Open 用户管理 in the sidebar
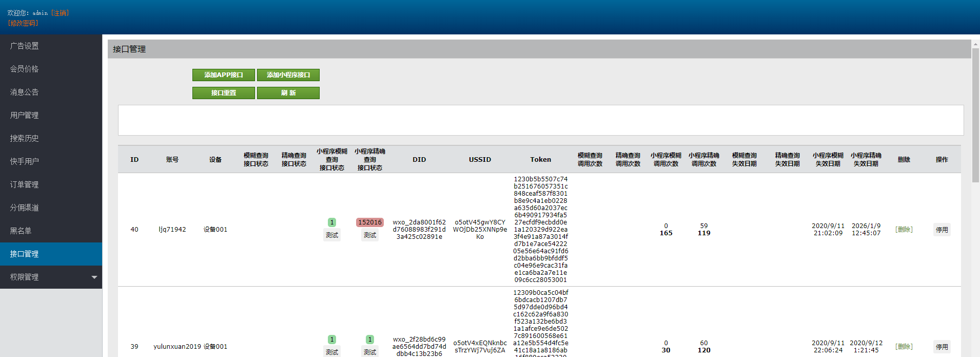Image resolution: width=980 pixels, height=357 pixels. pos(25,115)
